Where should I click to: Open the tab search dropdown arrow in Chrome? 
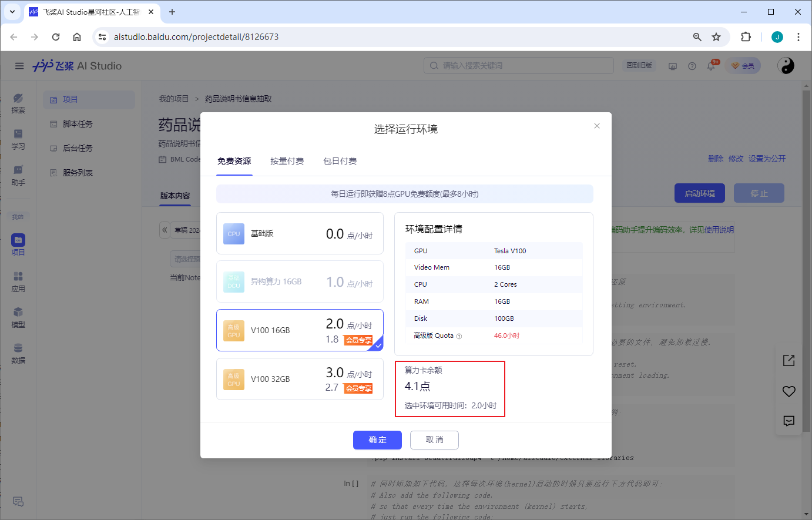click(12, 12)
